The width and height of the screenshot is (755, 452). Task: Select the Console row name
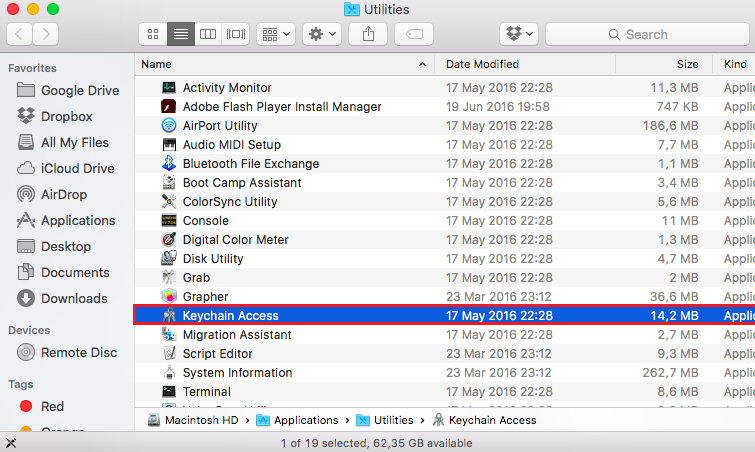206,220
